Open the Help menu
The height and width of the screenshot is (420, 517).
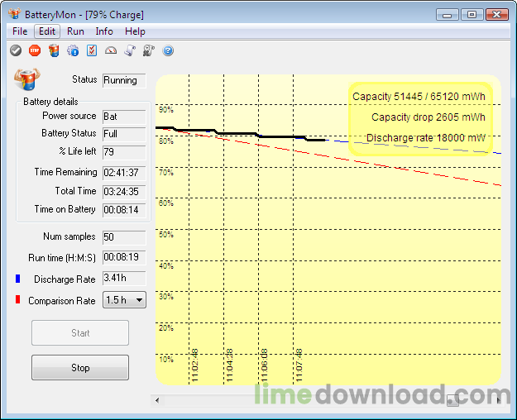(x=135, y=31)
